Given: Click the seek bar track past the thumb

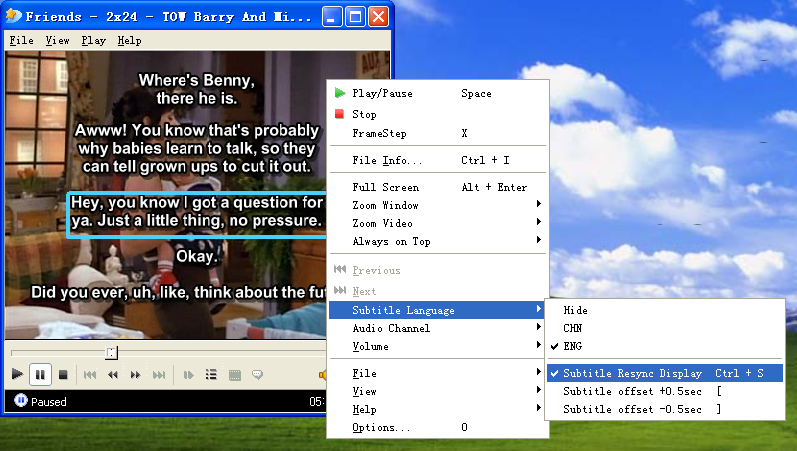Looking at the screenshot, I should pyautogui.click(x=221, y=352).
